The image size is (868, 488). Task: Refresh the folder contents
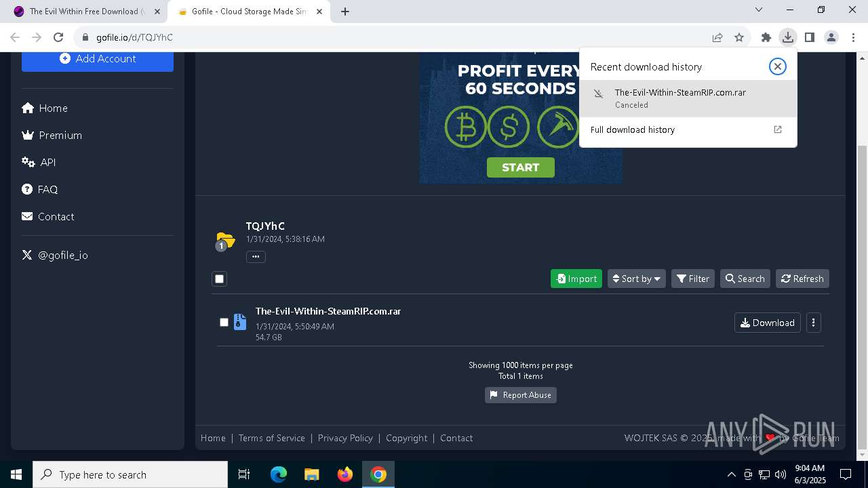pyautogui.click(x=802, y=279)
